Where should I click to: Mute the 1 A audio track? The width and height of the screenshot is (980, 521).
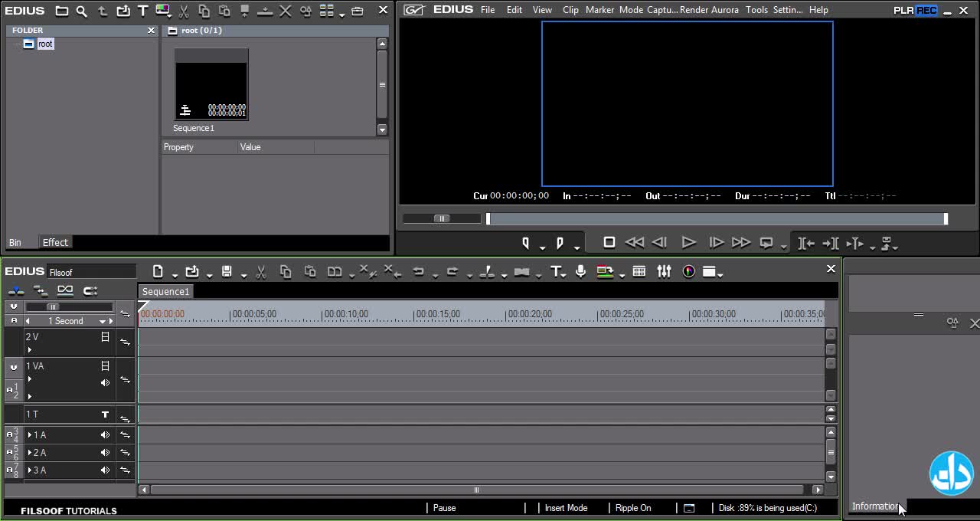click(x=105, y=435)
